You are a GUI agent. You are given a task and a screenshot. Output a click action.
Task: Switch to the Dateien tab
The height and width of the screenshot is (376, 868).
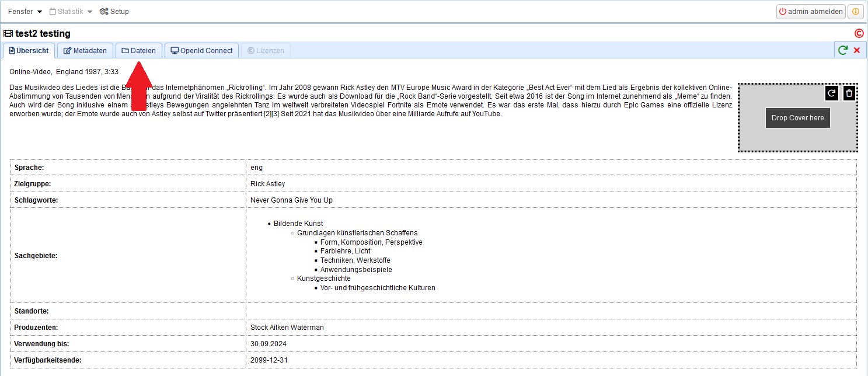pyautogui.click(x=139, y=51)
